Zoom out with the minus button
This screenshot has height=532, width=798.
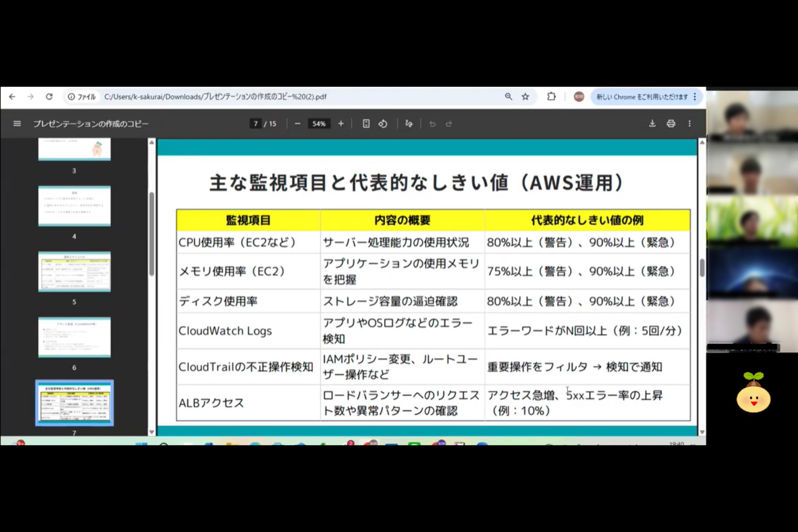[x=297, y=124]
